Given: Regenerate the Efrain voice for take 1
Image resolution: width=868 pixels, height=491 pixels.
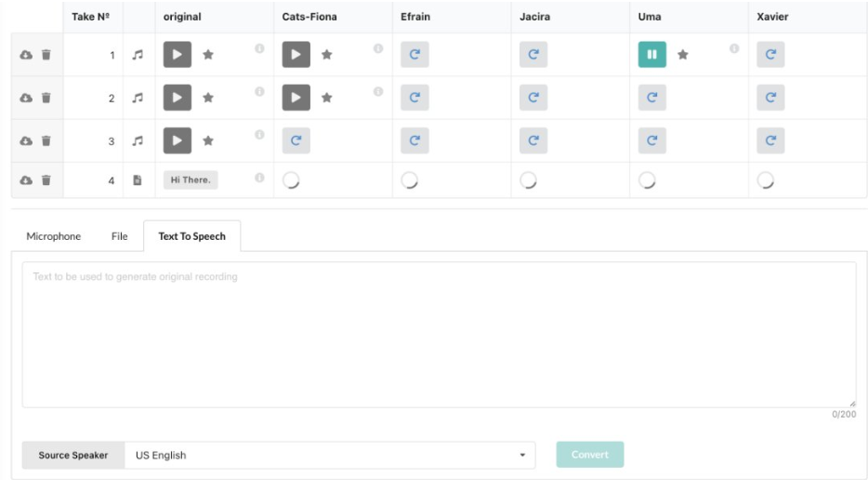Looking at the screenshot, I should pos(414,55).
